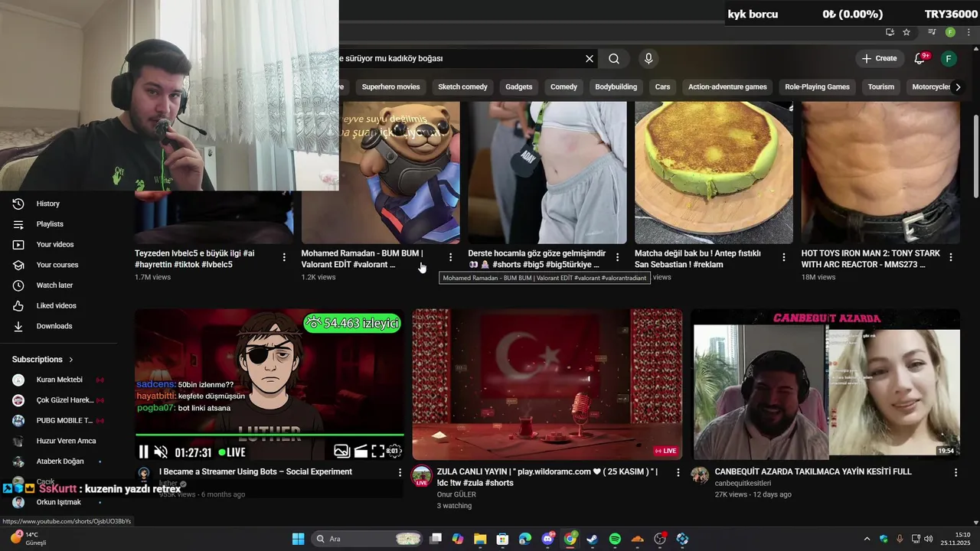Open Onur GÜLER channel link
The image size is (980, 551).
point(456,494)
